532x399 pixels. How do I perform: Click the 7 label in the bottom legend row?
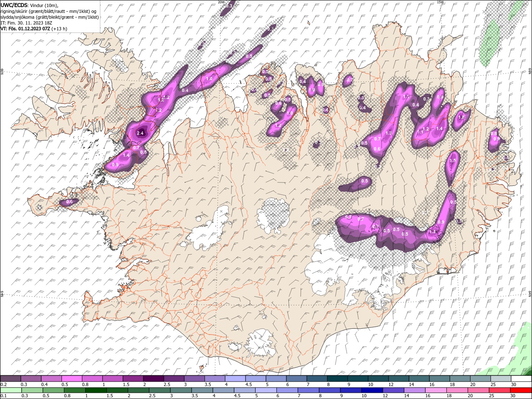coord(299,396)
